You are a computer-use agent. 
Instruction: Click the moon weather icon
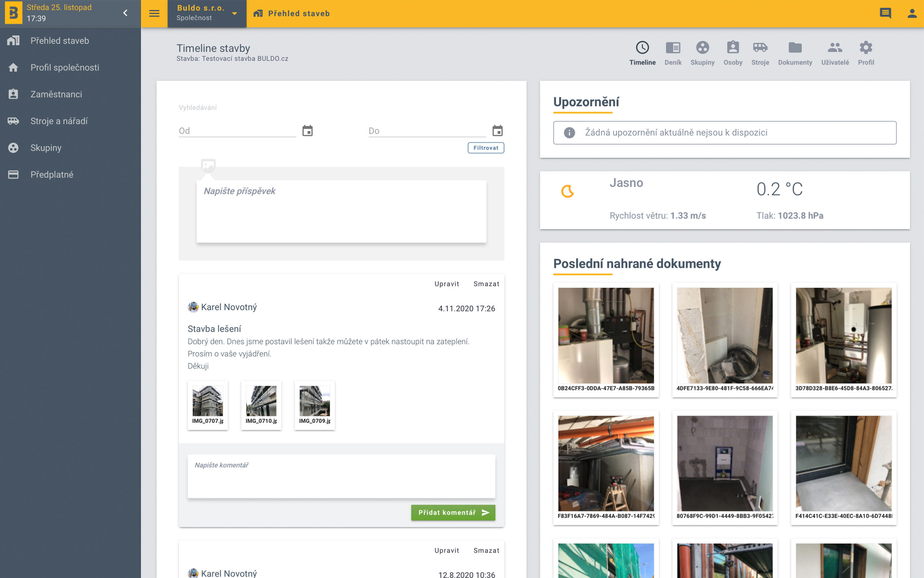(x=567, y=191)
